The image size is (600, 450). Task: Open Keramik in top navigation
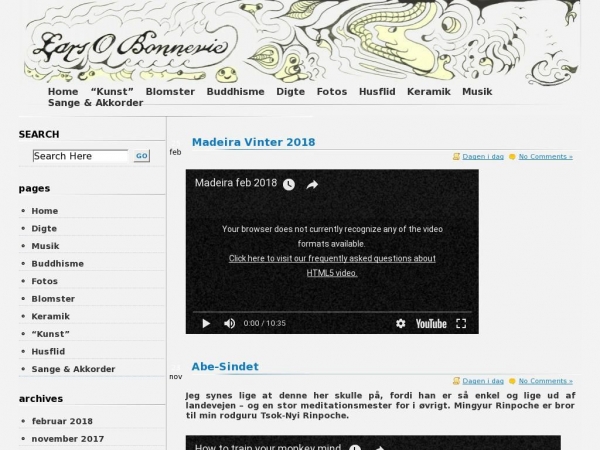(429, 92)
